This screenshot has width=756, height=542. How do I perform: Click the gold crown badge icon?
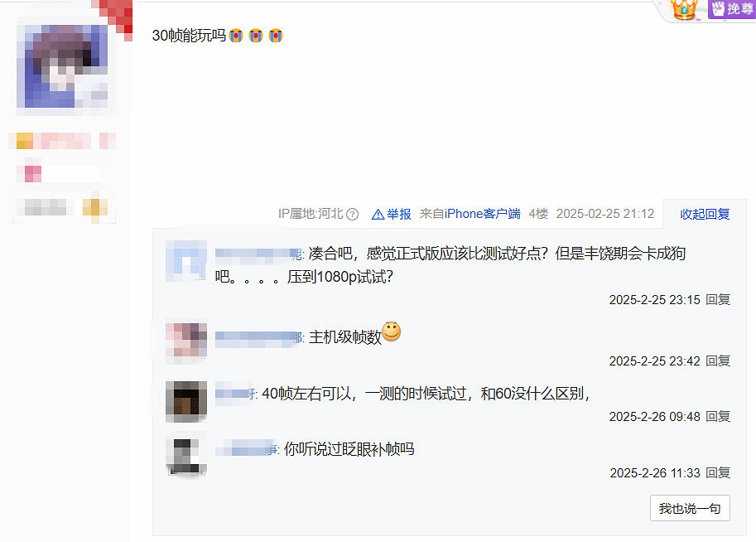[x=684, y=10]
